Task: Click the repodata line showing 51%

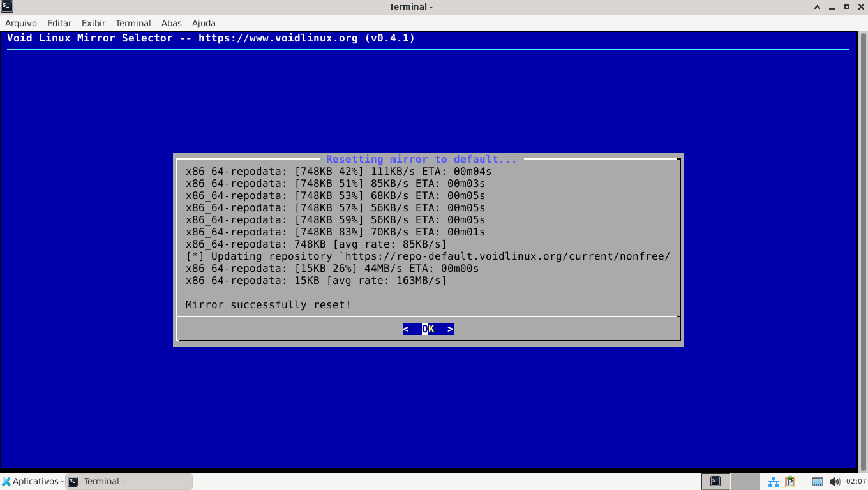Action: tap(336, 184)
